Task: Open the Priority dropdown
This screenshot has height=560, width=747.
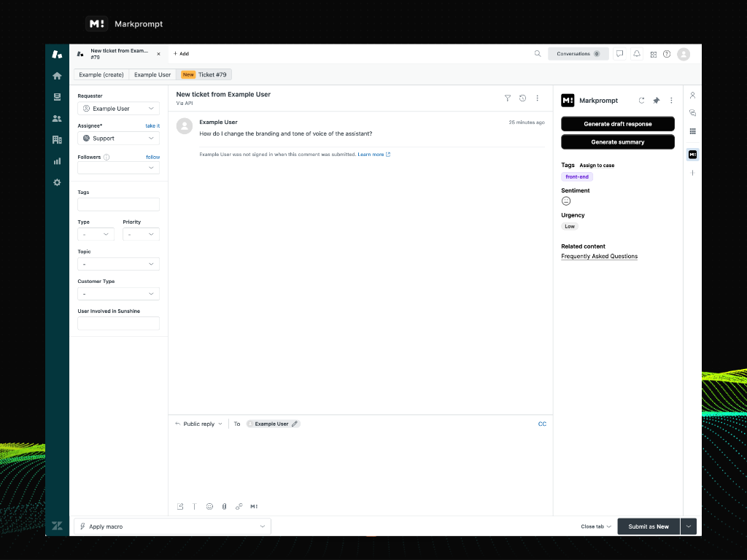Action: point(141,234)
